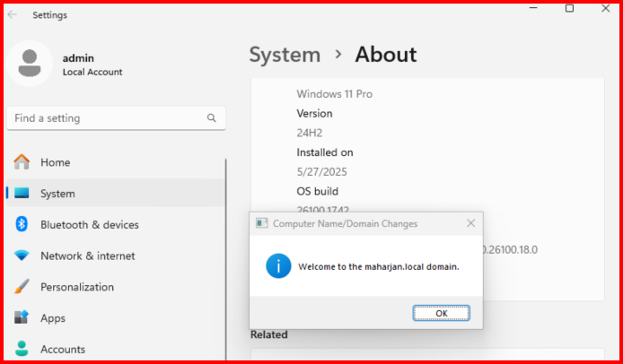Click the Bluetooth icon
The width and height of the screenshot is (623, 364).
tap(22, 224)
